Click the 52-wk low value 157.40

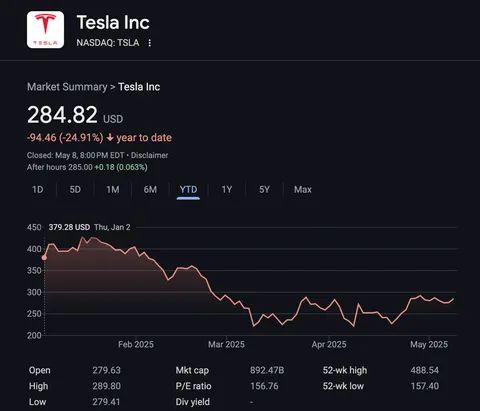coord(425,386)
